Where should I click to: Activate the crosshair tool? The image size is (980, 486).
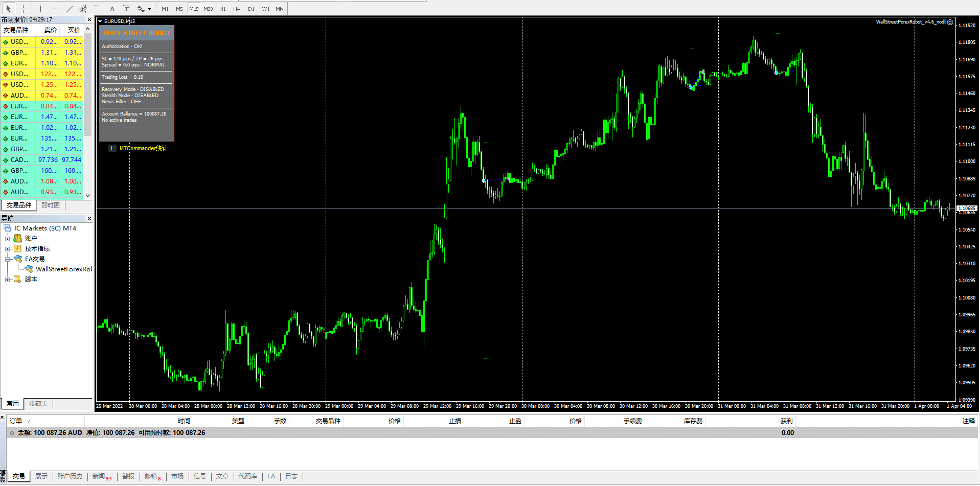23,9
